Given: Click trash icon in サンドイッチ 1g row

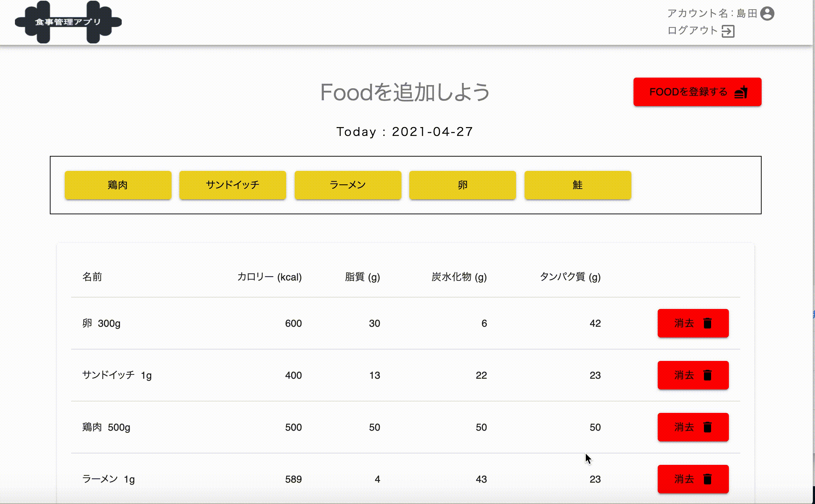Looking at the screenshot, I should (x=708, y=375).
